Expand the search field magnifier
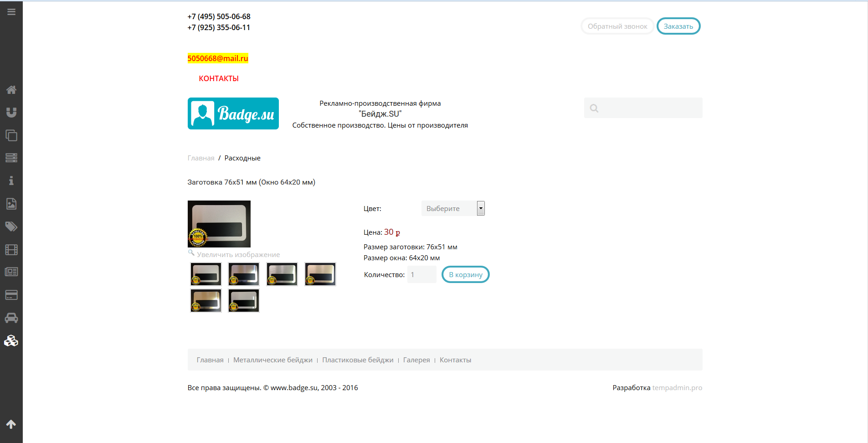 point(594,108)
